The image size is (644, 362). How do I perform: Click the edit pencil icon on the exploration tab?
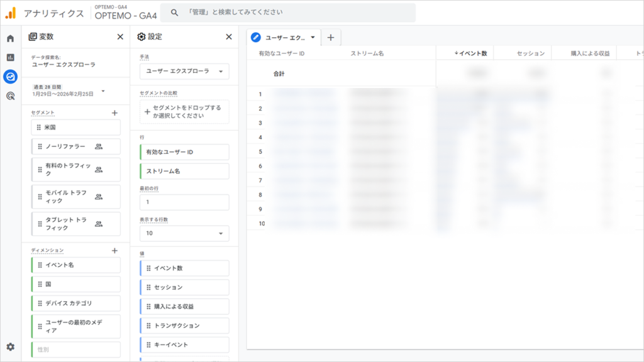point(255,37)
